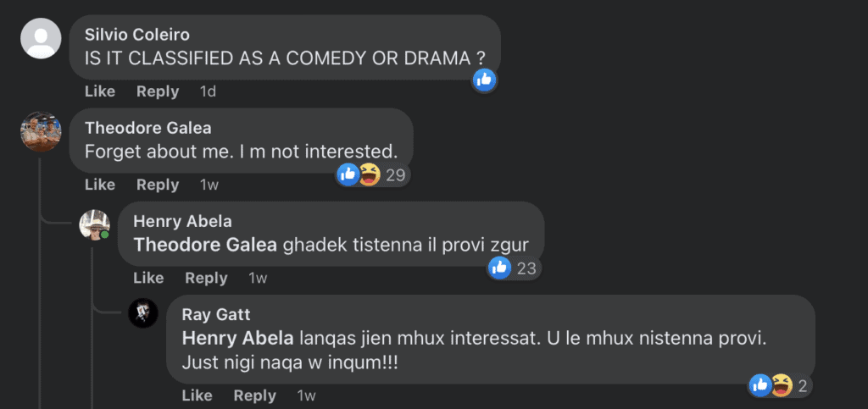The width and height of the screenshot is (868, 409).
Task: Reply to Ray Gatt's comment
Action: (x=254, y=395)
